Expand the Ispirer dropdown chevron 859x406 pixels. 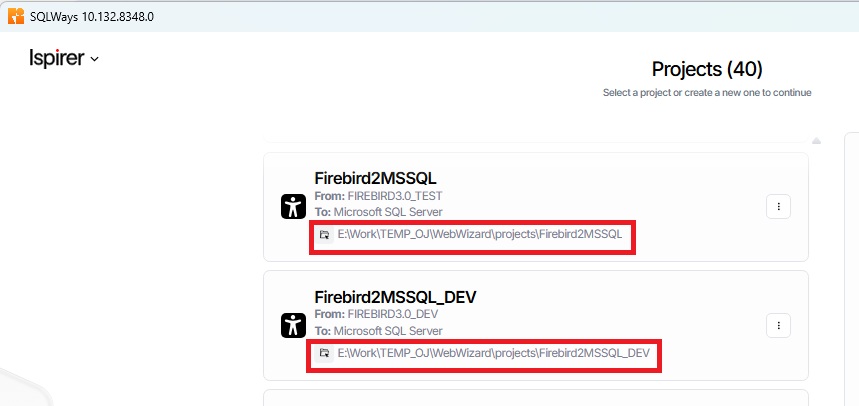(x=95, y=60)
